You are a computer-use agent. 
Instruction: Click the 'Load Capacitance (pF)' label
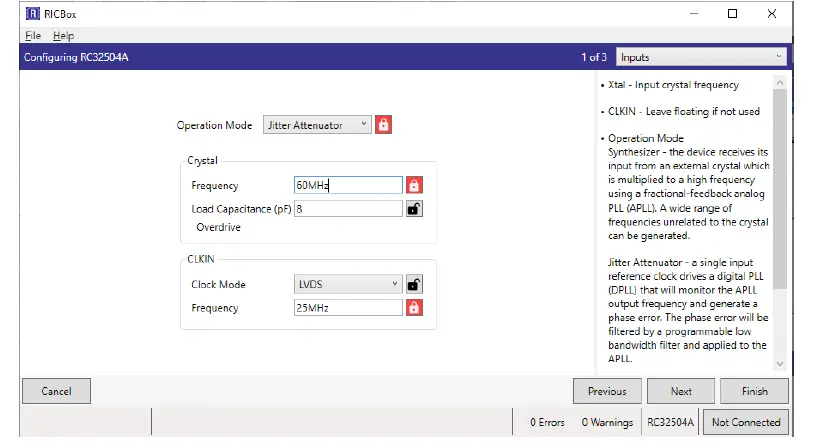click(x=241, y=209)
